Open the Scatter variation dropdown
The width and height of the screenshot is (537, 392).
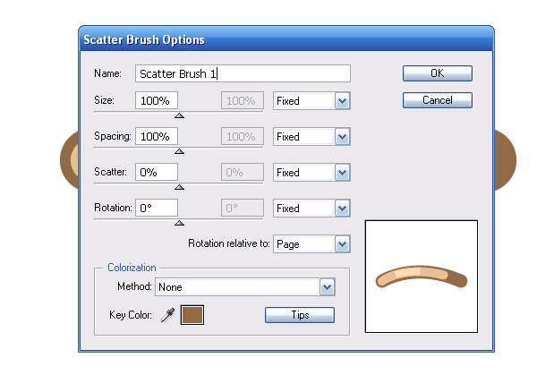point(311,172)
